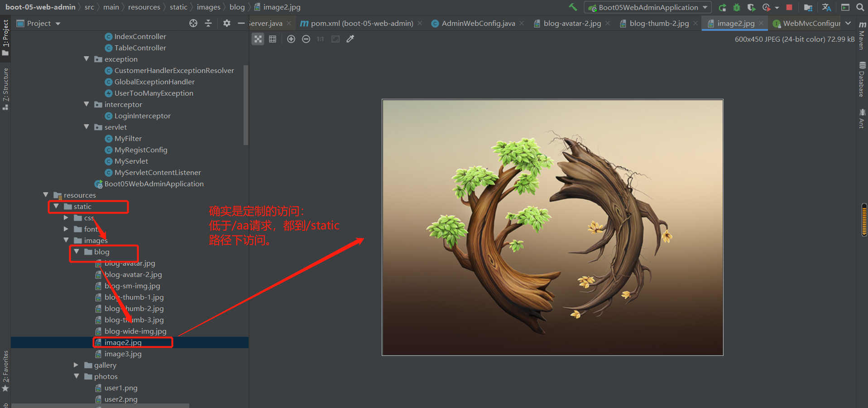Select IndexController in project tree
Image resolution: width=868 pixels, height=408 pixels.
(140, 36)
